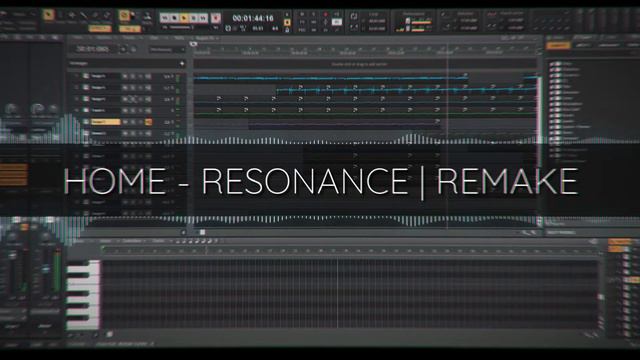Select the blue audio clip on the top track lane
The image size is (640, 360).
330,78
